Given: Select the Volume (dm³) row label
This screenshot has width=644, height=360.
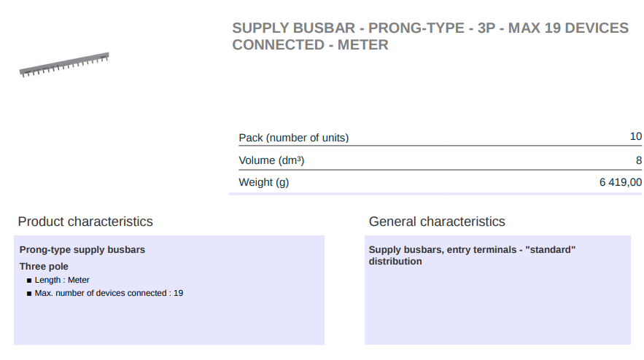Looking at the screenshot, I should tap(271, 160).
